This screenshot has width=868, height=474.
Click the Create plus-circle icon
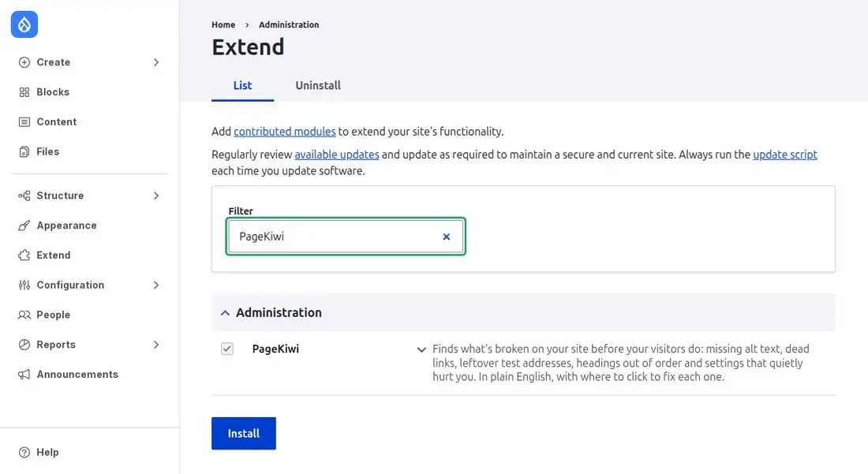24,62
